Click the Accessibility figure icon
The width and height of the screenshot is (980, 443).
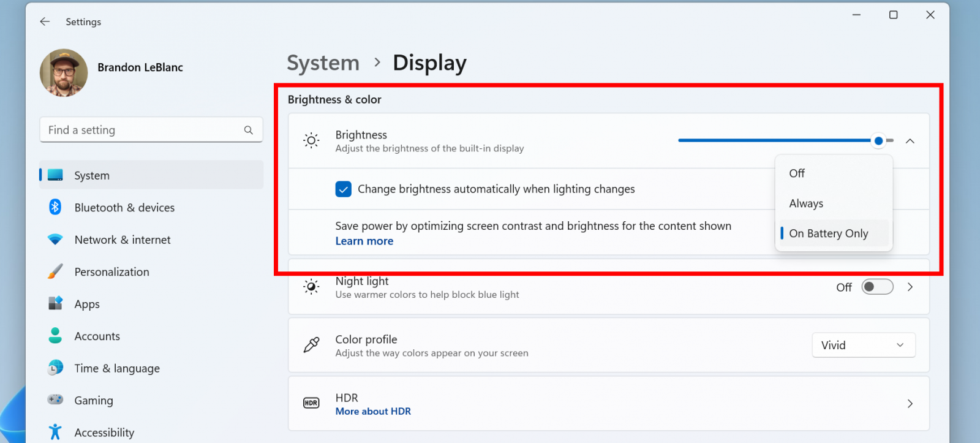click(x=55, y=432)
